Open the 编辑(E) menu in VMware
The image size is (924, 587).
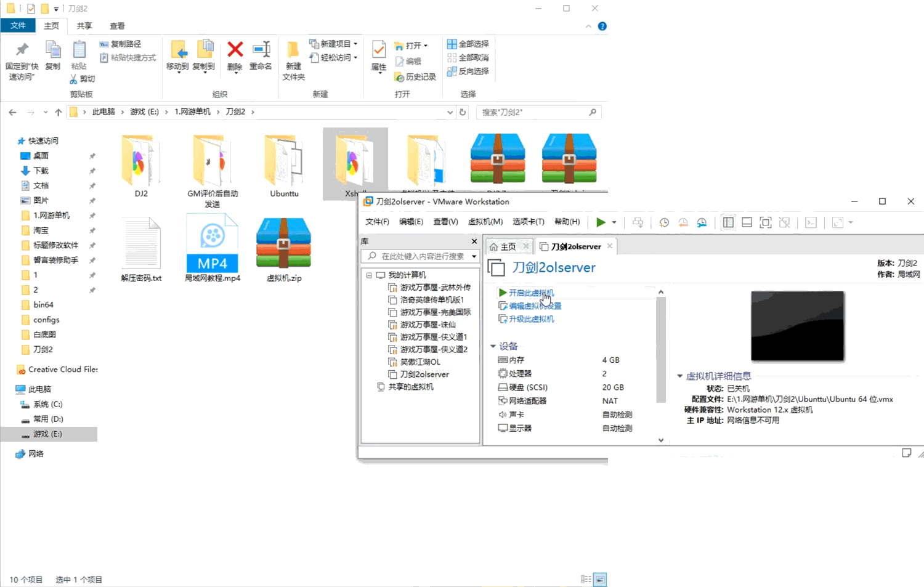(x=411, y=222)
